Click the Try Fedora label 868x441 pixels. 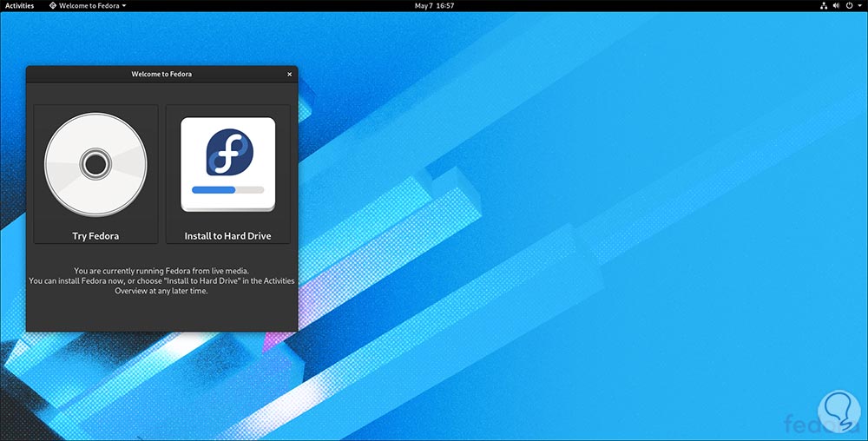click(95, 236)
